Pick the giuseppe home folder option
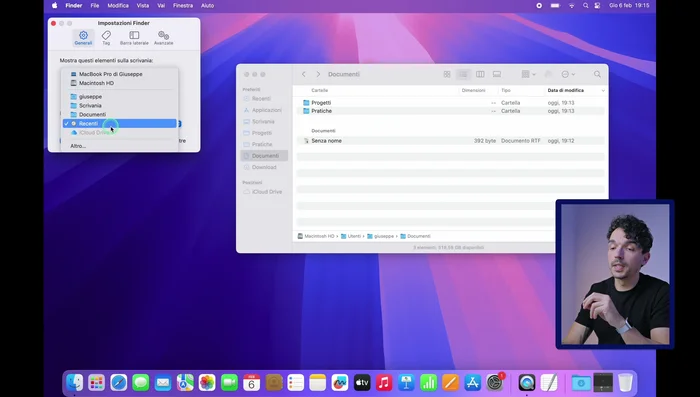This screenshot has width=700, height=397. pos(120,96)
